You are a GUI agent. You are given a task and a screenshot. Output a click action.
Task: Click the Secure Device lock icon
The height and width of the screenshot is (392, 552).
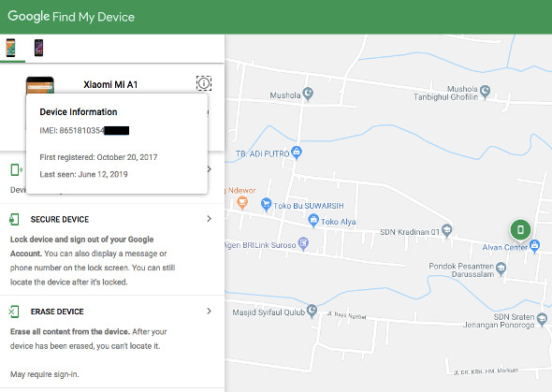pyautogui.click(x=14, y=219)
